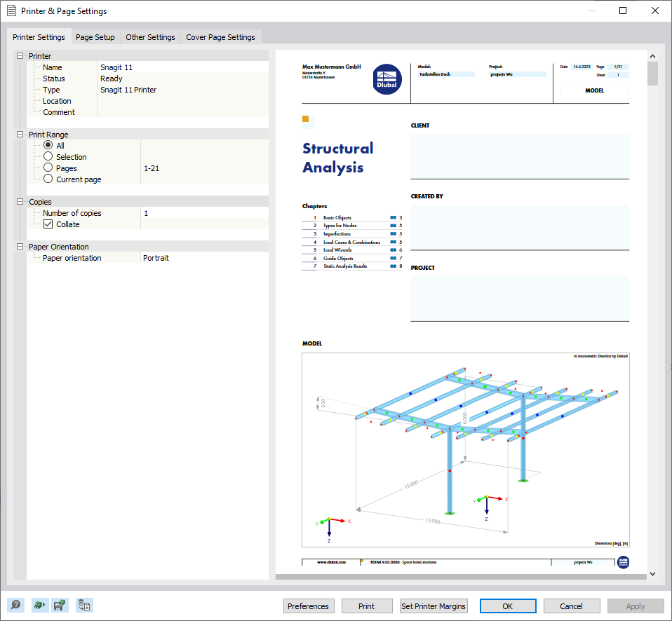Click the Dlubal logo in the preview header
This screenshot has width=672, height=621.
click(387, 79)
